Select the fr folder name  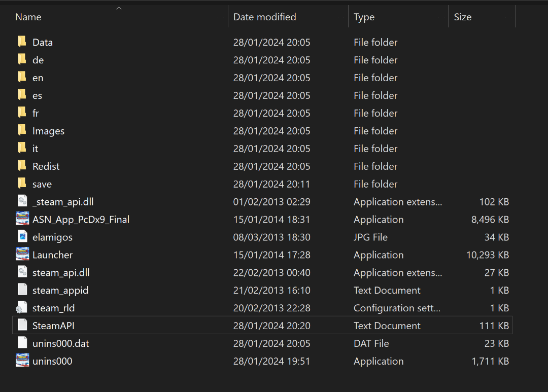36,113
